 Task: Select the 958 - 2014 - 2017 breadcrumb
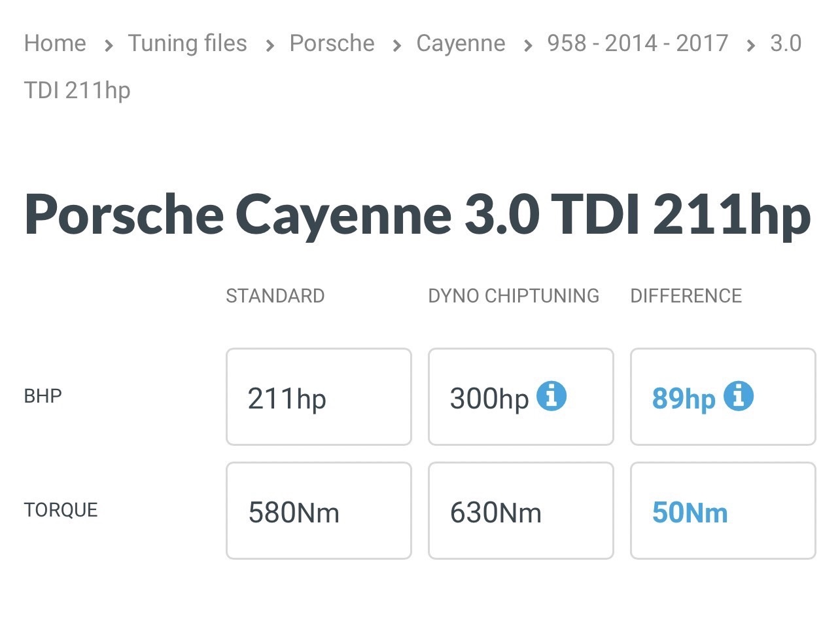point(637,43)
